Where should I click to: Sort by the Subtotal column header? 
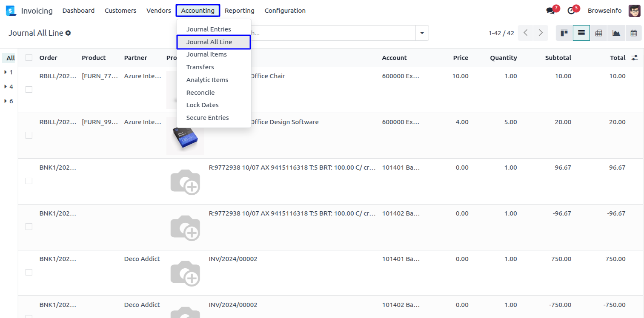point(558,58)
